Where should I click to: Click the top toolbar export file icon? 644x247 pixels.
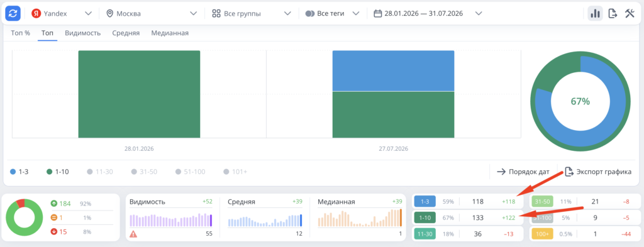(613, 14)
